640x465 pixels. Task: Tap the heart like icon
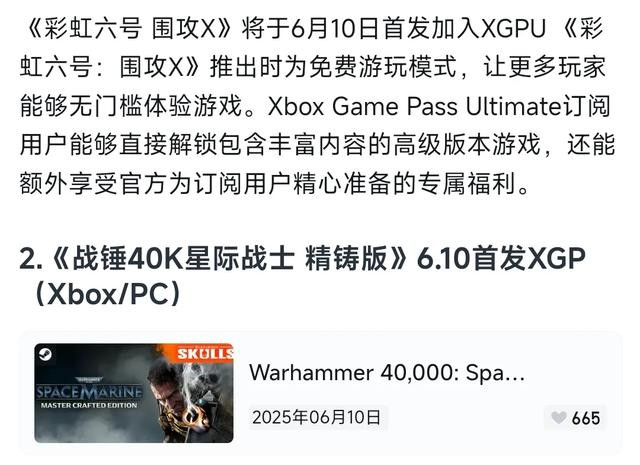point(559,418)
